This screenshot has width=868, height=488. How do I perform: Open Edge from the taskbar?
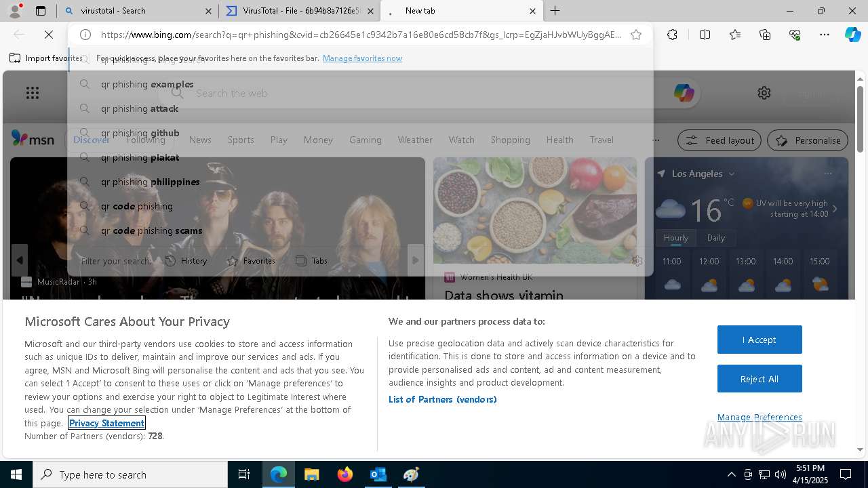pos(279,474)
